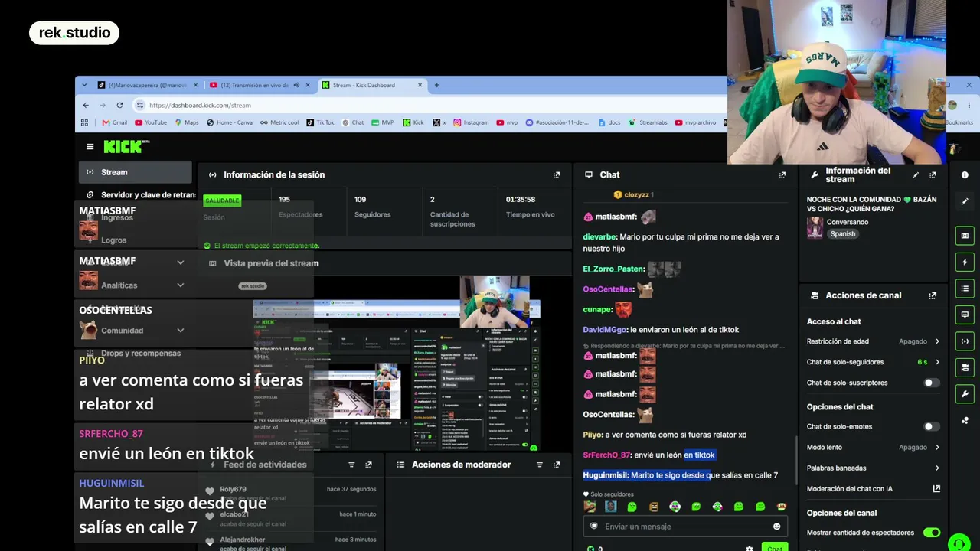Open the Gmail bookmark
This screenshot has height=551, width=980.
[115, 122]
